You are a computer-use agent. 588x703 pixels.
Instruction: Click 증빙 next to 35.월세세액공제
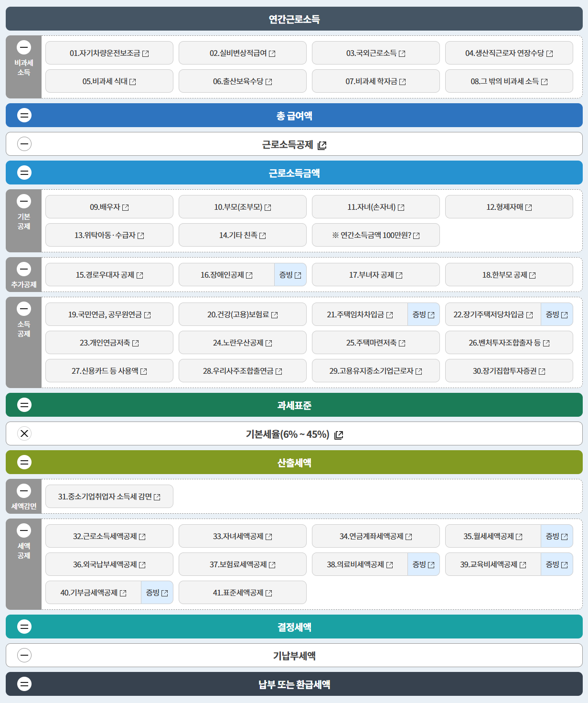pyautogui.click(x=557, y=536)
